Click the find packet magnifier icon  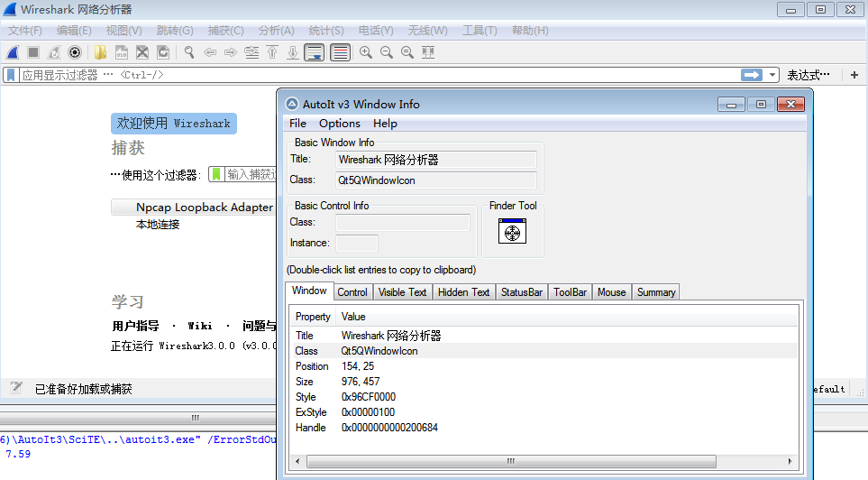pyautogui.click(x=189, y=52)
